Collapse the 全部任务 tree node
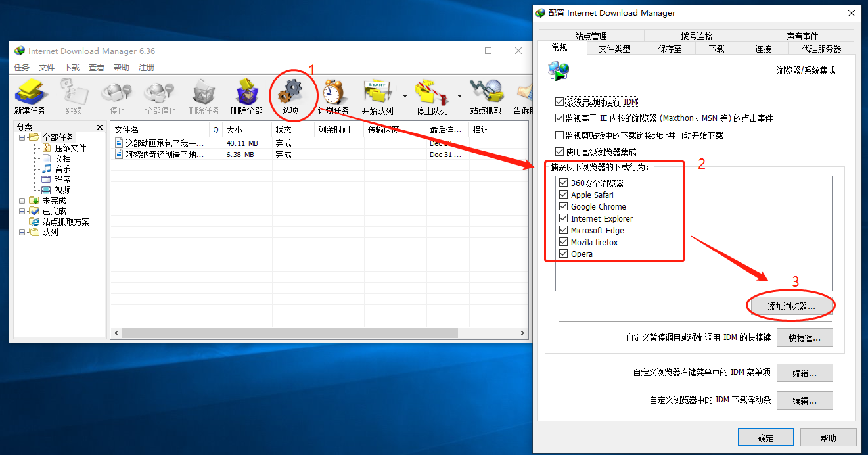Screen dimensions: 868x455 22,137
